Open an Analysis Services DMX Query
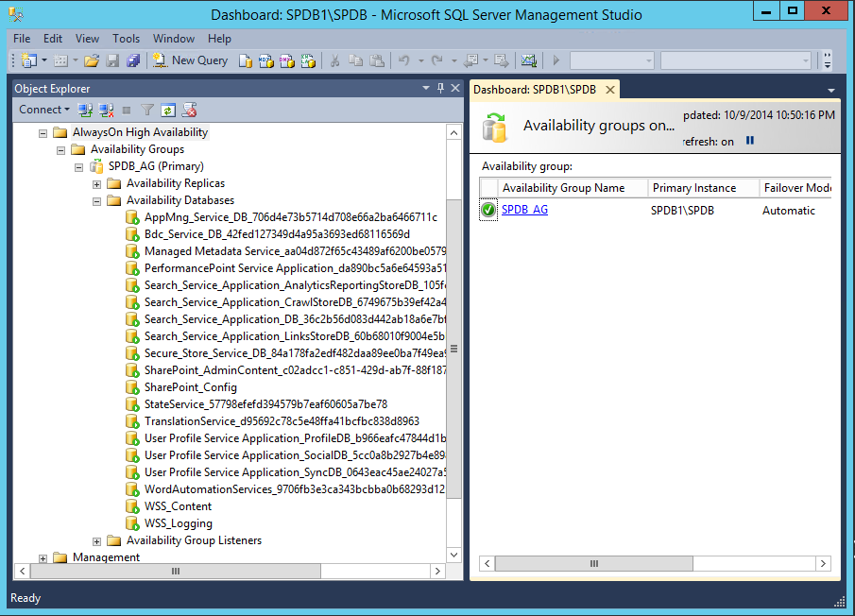 point(287,60)
